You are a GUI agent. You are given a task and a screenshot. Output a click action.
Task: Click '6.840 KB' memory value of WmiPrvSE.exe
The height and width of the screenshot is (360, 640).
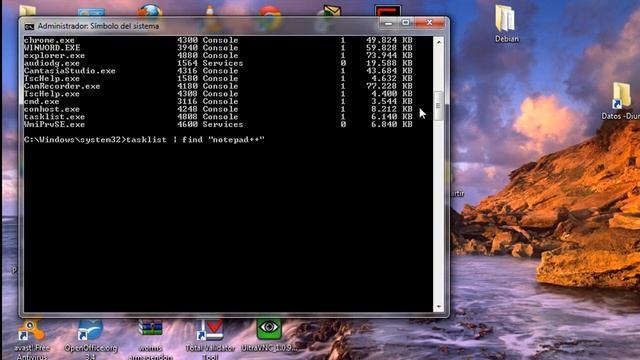[391, 124]
